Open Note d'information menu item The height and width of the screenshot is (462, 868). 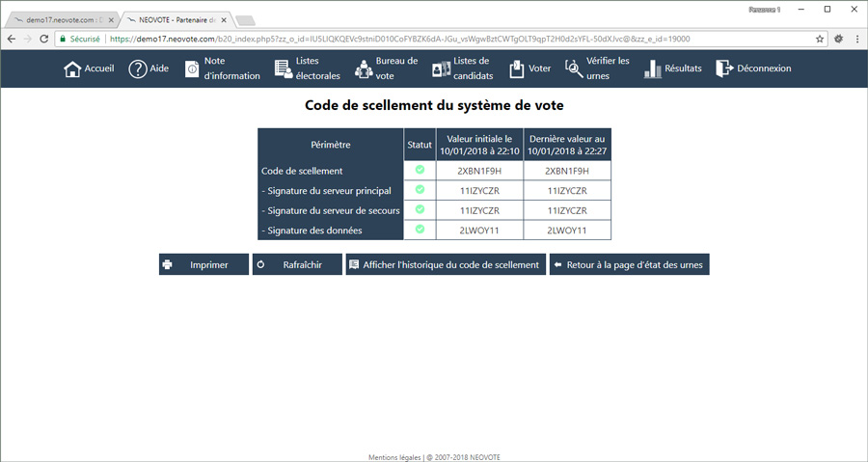tap(223, 68)
